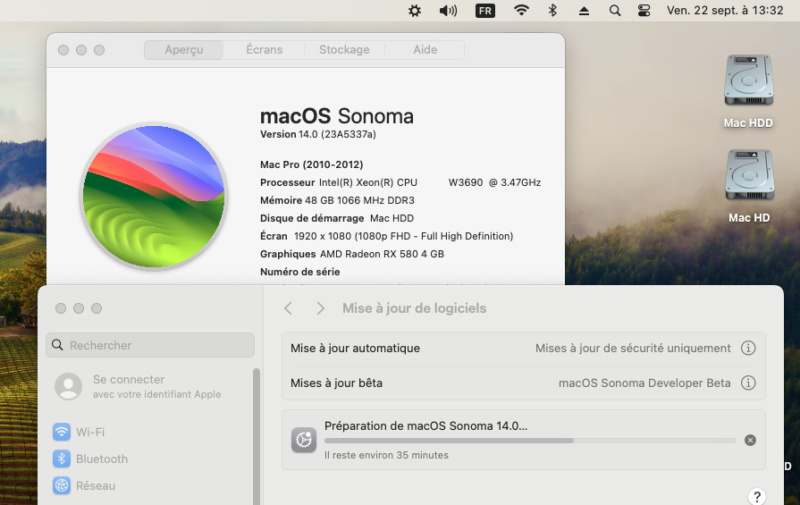Go forward with the right chevron
Viewport: 800px width, 505px height.
(320, 308)
